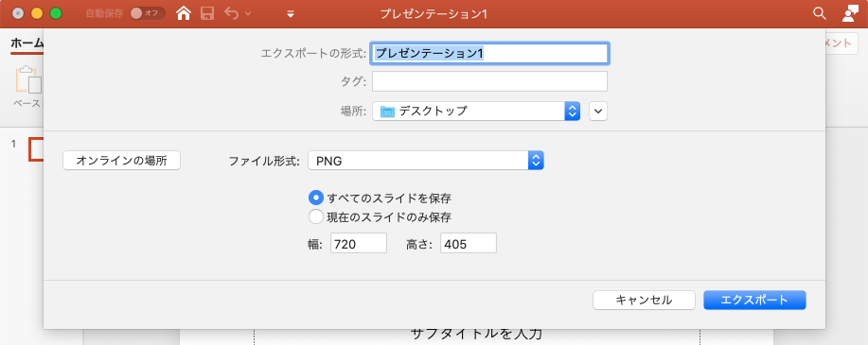
Task: Click the オンラインの場所 button
Action: pos(122,161)
